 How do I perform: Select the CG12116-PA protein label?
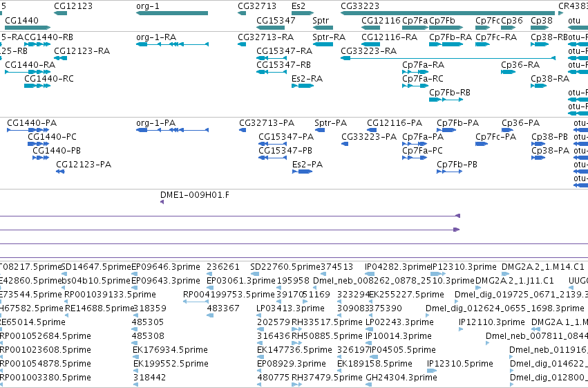(395, 123)
